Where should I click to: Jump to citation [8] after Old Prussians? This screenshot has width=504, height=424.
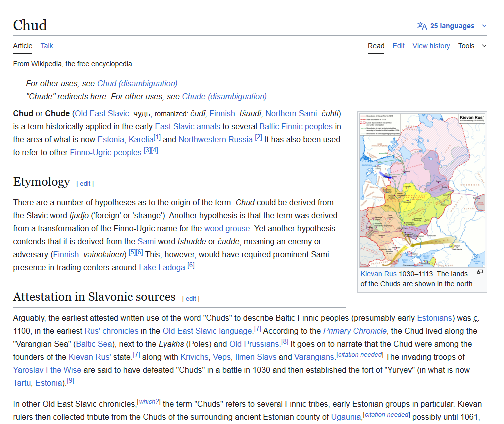click(x=285, y=342)
